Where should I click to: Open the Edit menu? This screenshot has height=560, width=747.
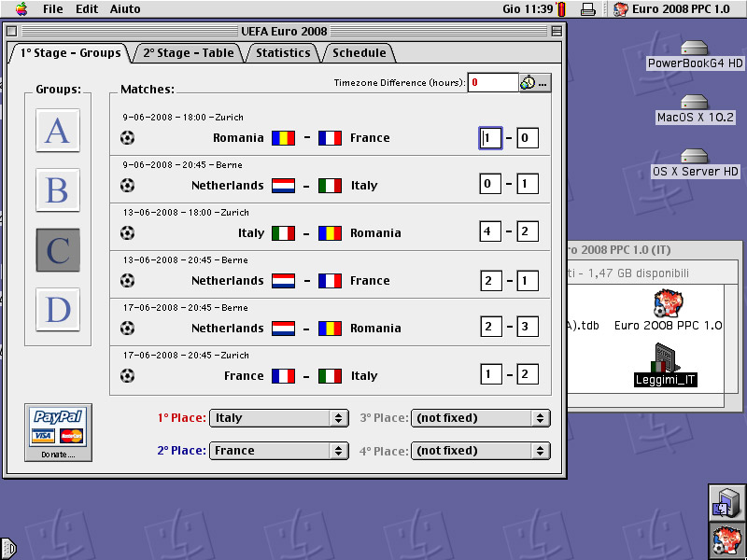tap(87, 9)
